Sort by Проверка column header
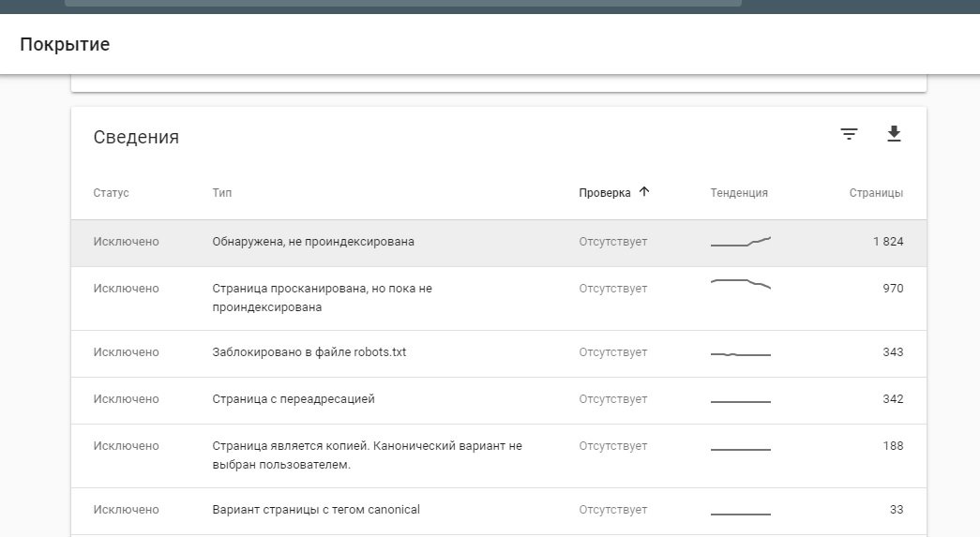Viewport: 980px width, 537px height. (x=604, y=193)
